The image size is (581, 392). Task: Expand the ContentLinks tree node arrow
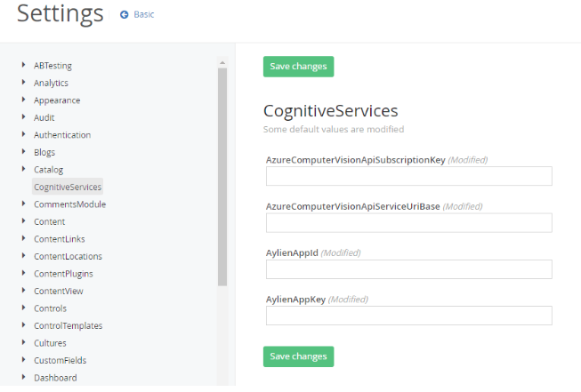[24, 238]
